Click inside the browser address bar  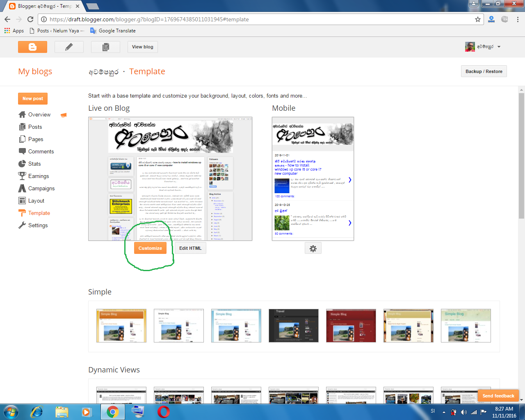click(x=164, y=19)
